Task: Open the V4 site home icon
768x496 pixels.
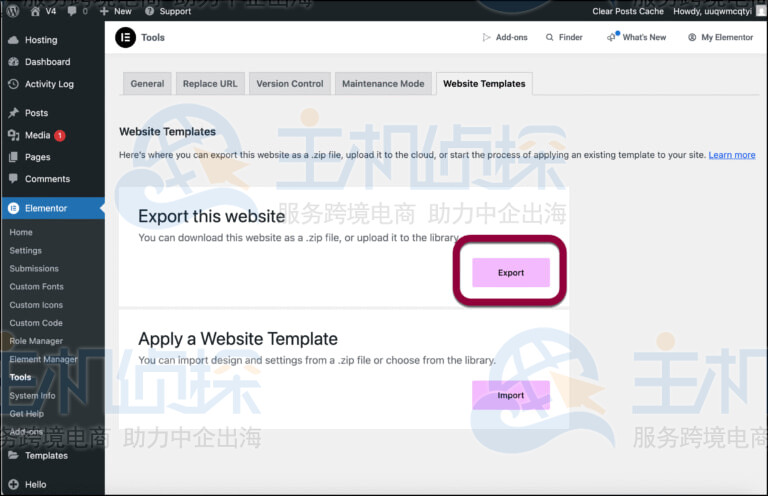Action: pos(35,11)
